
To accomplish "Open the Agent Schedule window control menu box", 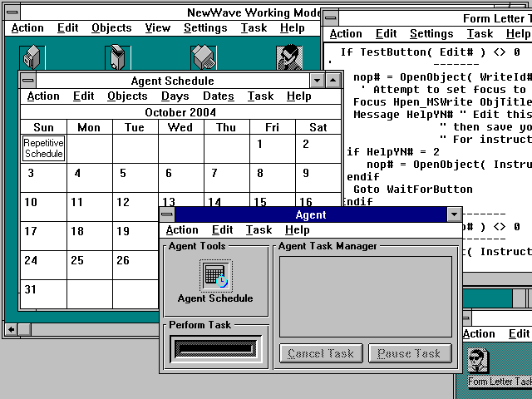I will [27, 81].
